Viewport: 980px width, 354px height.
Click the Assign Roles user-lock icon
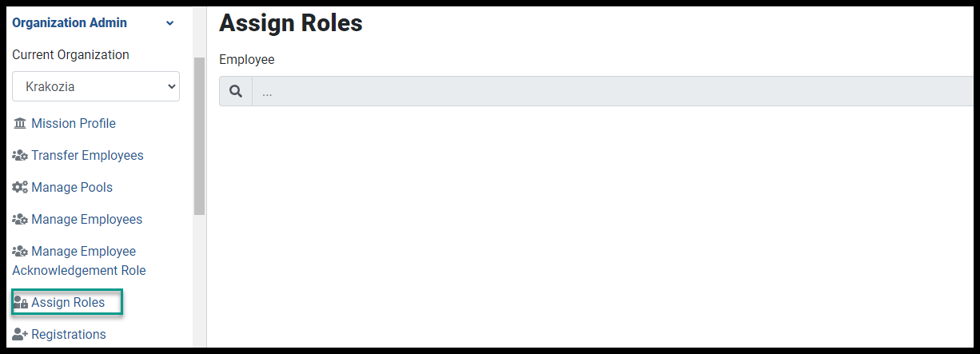pos(21,303)
